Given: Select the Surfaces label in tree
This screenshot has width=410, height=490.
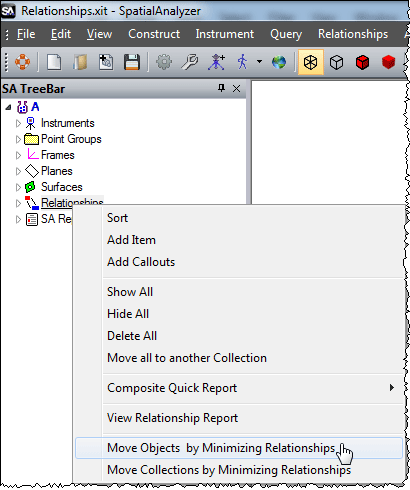Looking at the screenshot, I should pyautogui.click(x=62, y=187).
